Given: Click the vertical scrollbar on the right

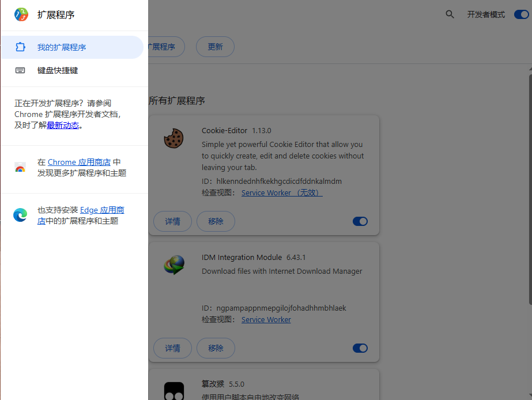Looking at the screenshot, I should (530, 189).
